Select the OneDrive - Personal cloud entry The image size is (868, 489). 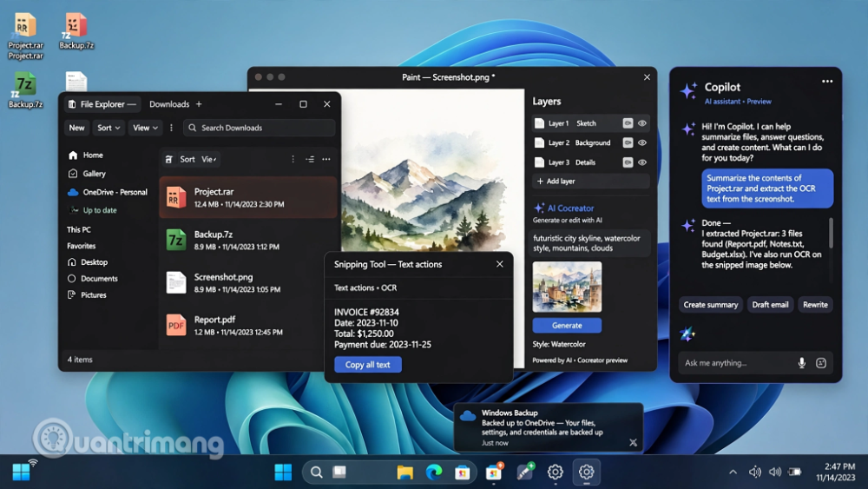coord(108,192)
